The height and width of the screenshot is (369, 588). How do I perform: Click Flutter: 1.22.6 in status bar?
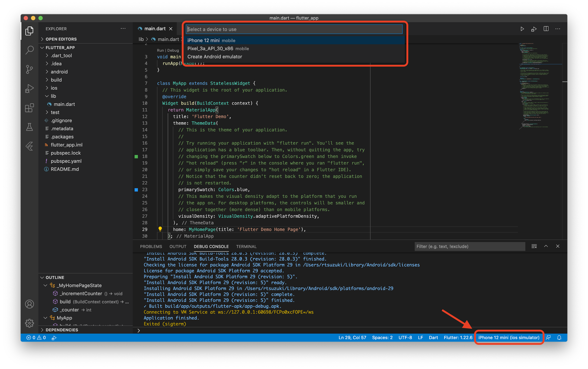(x=458, y=338)
